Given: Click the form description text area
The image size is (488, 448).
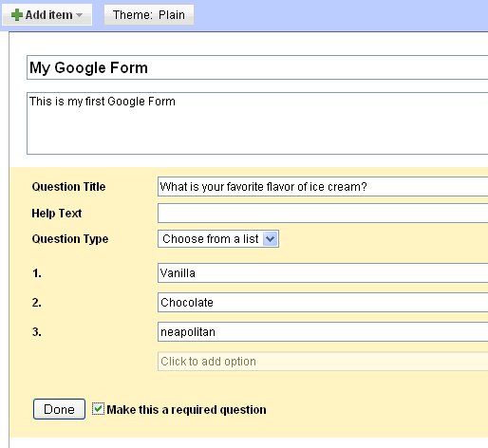Looking at the screenshot, I should click(x=257, y=123).
